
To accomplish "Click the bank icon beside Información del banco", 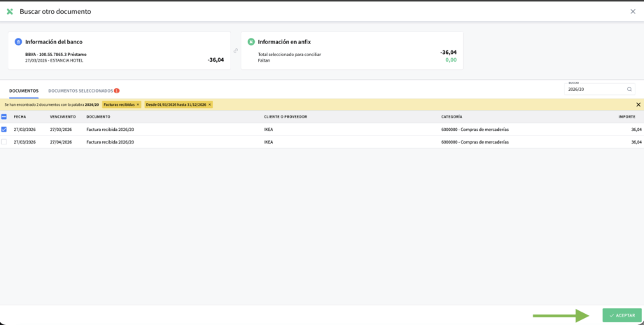I will (18, 41).
